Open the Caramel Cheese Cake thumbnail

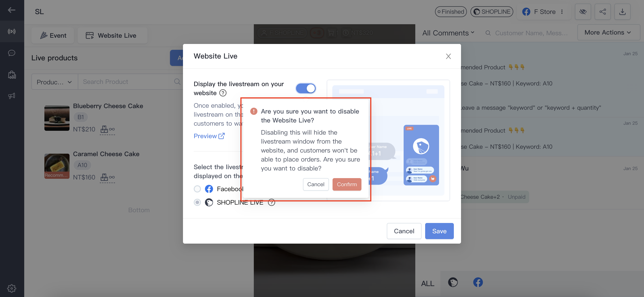coord(57,166)
